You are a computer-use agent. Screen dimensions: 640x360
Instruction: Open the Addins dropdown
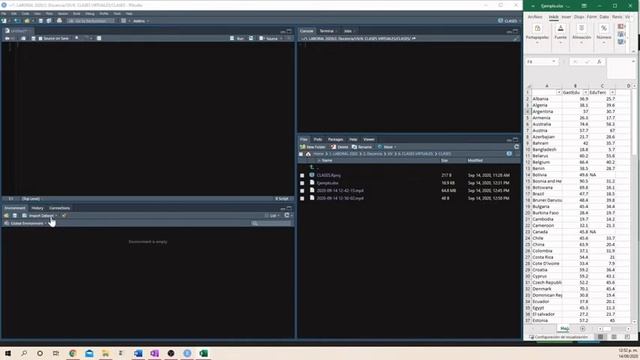141,21
